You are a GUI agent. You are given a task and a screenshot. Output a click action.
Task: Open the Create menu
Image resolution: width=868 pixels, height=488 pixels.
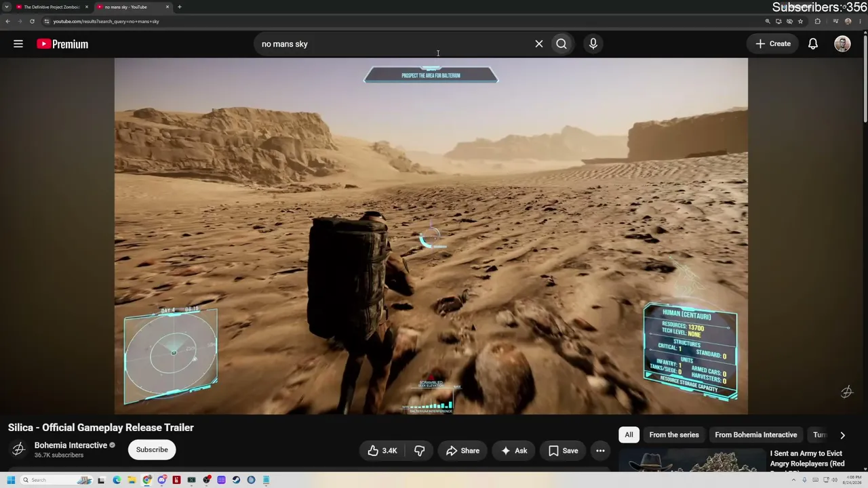(773, 44)
